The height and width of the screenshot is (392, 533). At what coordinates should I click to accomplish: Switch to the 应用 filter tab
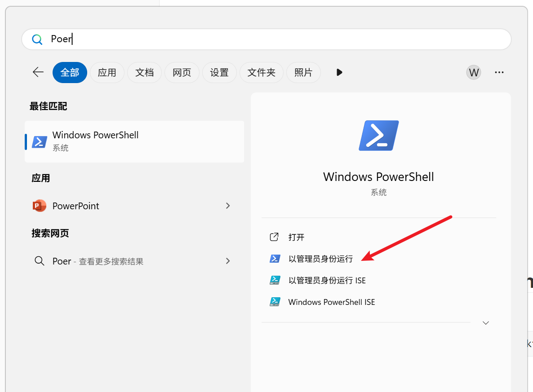(x=107, y=72)
